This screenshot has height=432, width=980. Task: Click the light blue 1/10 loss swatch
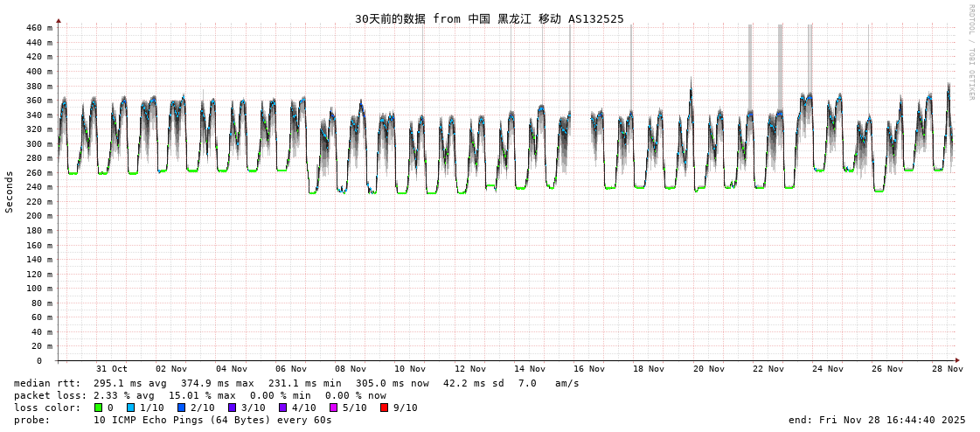(131, 408)
